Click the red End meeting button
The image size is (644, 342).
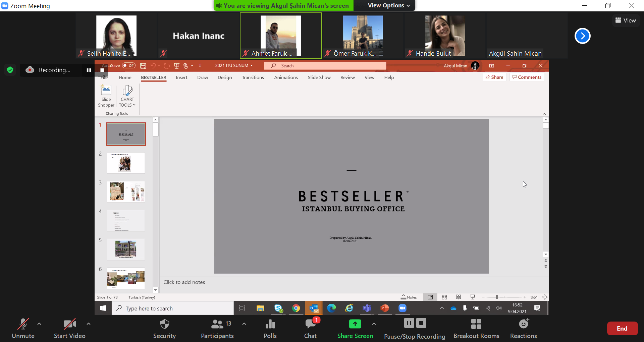[x=622, y=329]
